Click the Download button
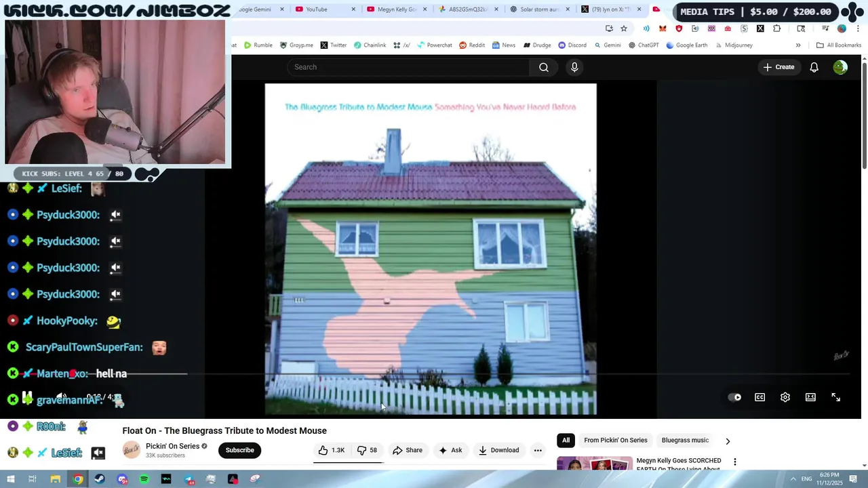Screen dimensions: 868x488 (x=498, y=450)
